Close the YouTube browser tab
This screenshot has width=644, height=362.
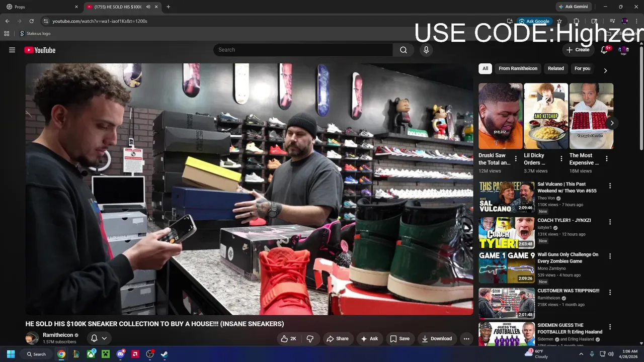point(156,7)
